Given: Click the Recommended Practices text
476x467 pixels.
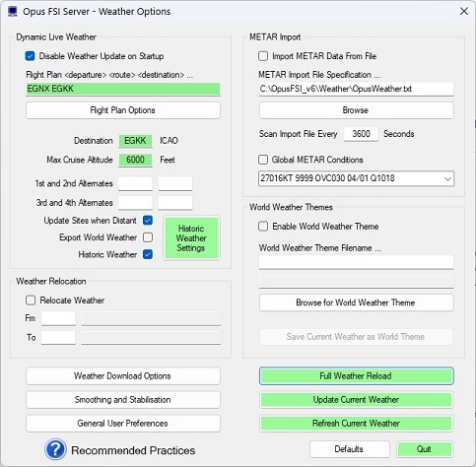Looking at the screenshot, I should (133, 450).
